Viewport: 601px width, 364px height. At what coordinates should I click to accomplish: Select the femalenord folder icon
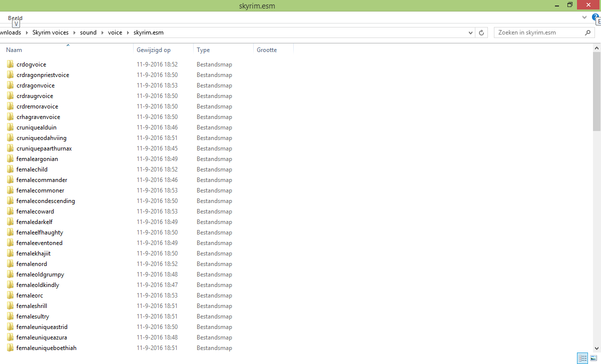click(x=10, y=264)
